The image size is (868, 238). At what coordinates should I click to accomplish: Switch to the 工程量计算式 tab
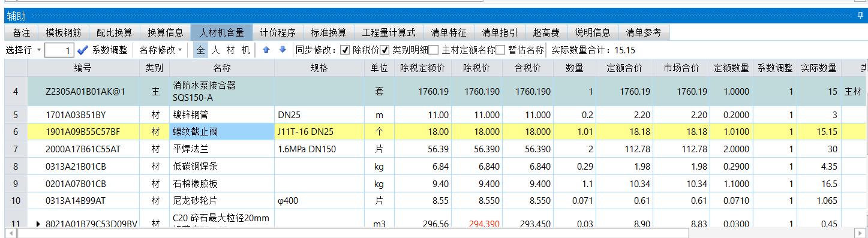coord(389,32)
